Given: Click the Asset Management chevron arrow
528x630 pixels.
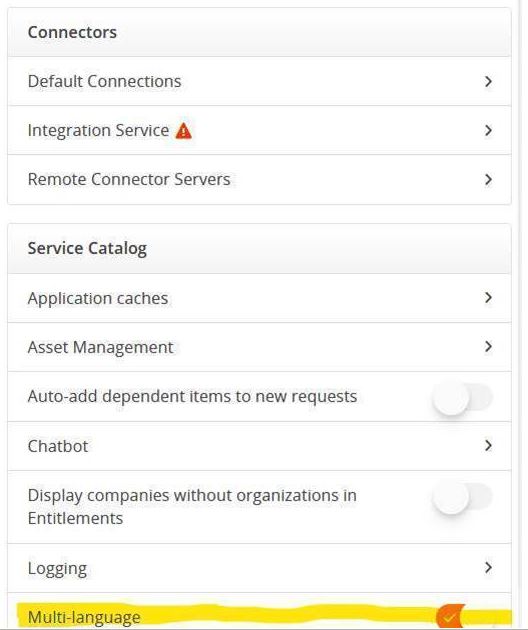Looking at the screenshot, I should click(488, 347).
